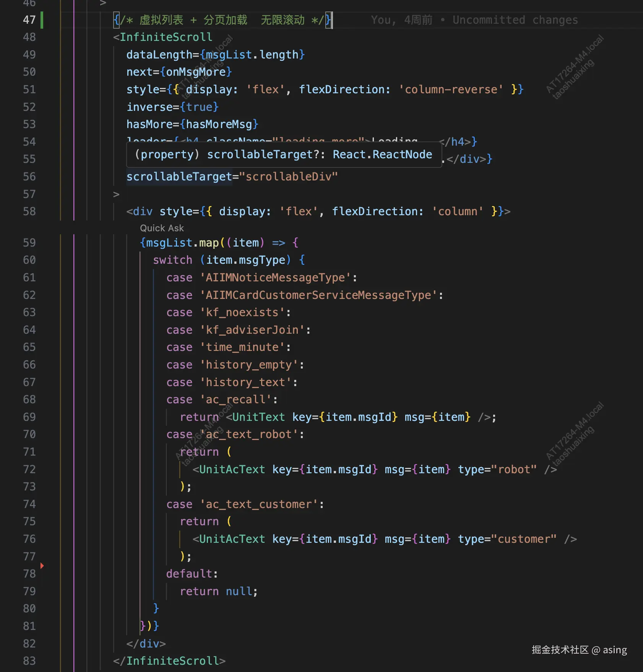Click 'AIIMCardCustomerServiceMessageType' string
The image size is (643, 672).
pyautogui.click(x=318, y=295)
